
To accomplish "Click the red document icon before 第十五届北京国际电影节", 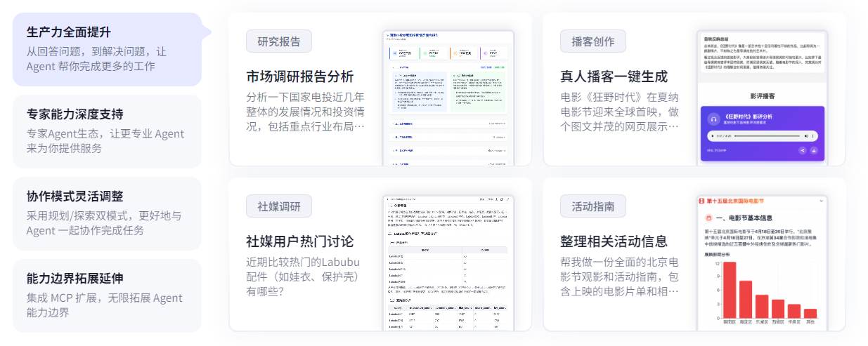I will pyautogui.click(x=701, y=201).
